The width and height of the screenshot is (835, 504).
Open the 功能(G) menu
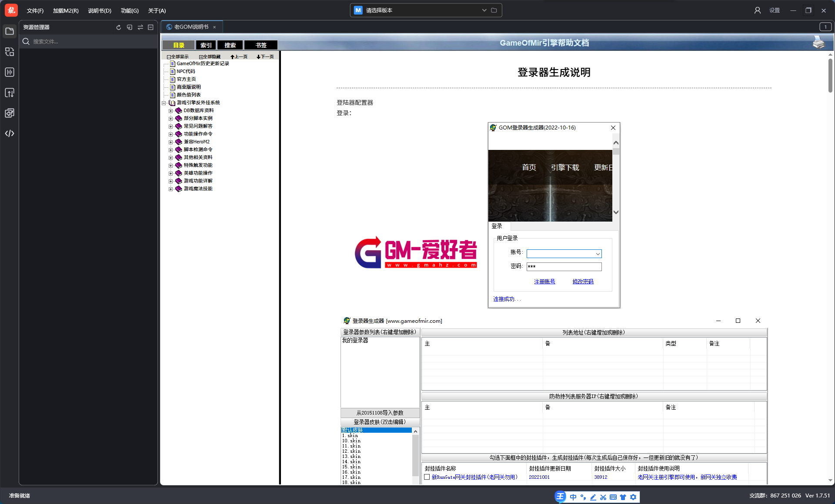[x=130, y=11]
